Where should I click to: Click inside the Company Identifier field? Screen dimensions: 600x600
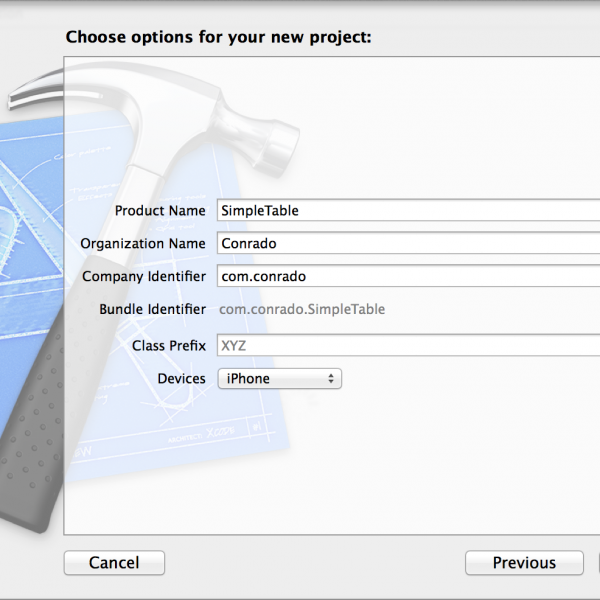coord(408,276)
